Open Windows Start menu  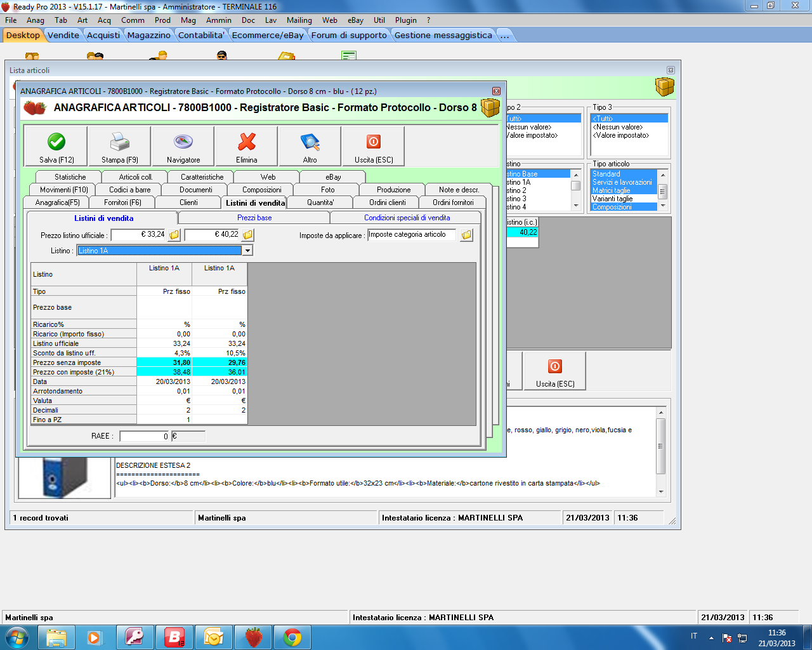17,637
